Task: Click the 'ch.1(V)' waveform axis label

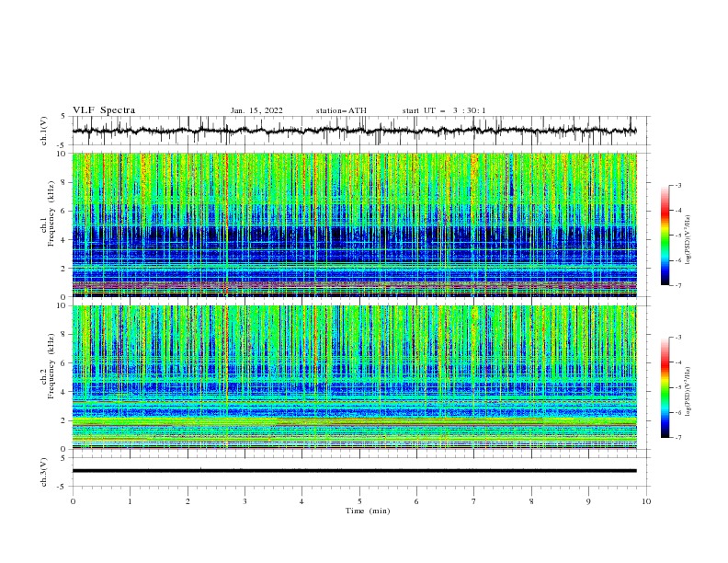Action: [44, 131]
